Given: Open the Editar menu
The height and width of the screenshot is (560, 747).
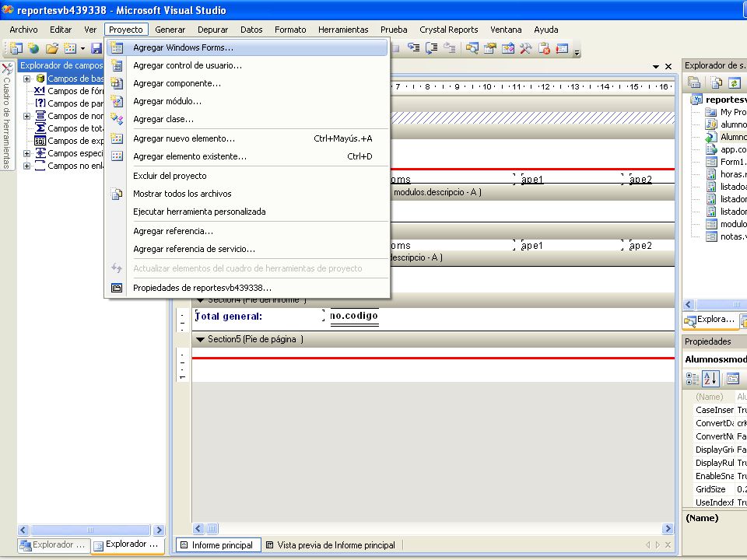Looking at the screenshot, I should click(61, 30).
